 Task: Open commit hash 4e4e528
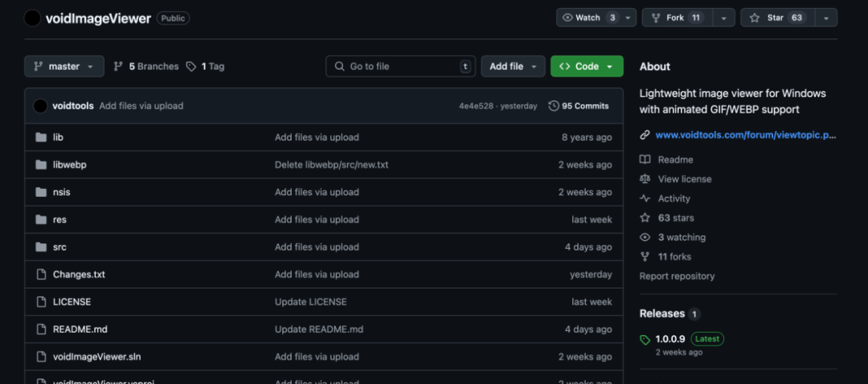tap(476, 106)
